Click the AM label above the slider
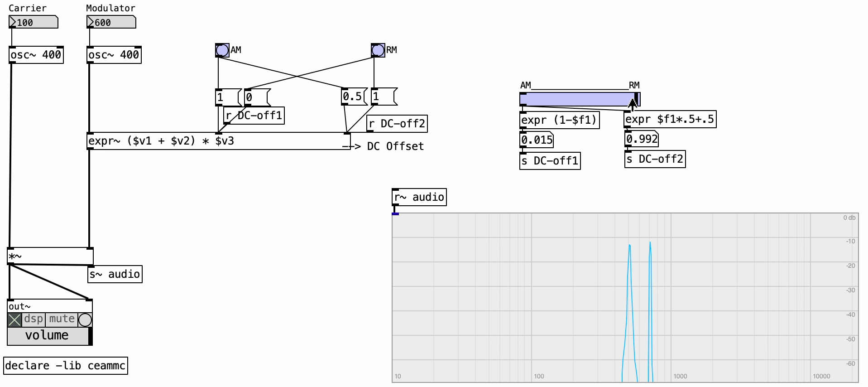The image size is (868, 387). (525, 85)
